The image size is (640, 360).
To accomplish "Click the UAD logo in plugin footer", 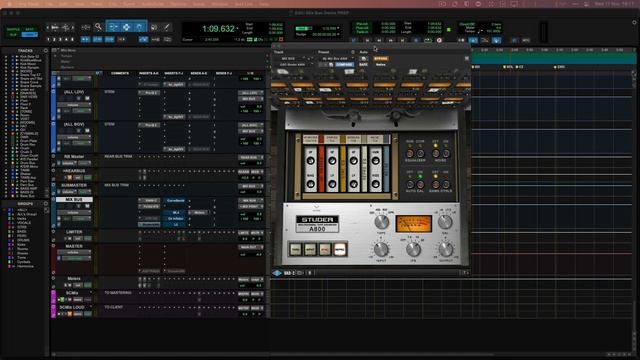I will pyautogui.click(x=277, y=273).
